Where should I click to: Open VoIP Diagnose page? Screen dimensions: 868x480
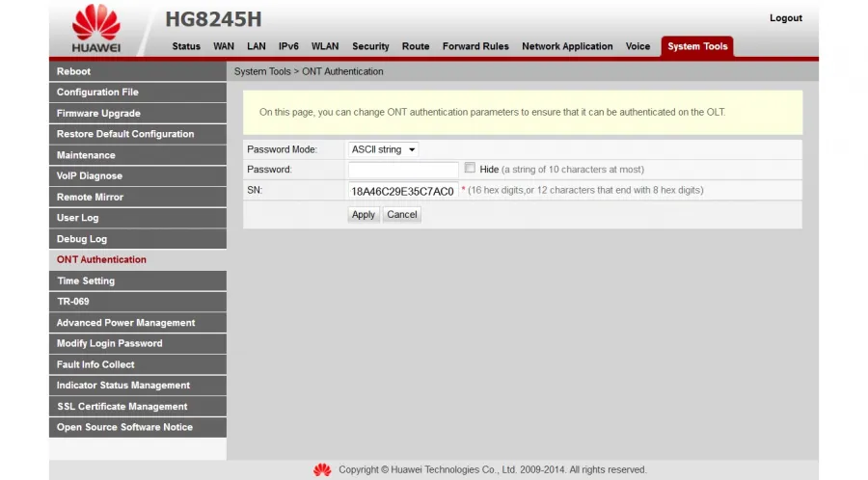pos(138,175)
